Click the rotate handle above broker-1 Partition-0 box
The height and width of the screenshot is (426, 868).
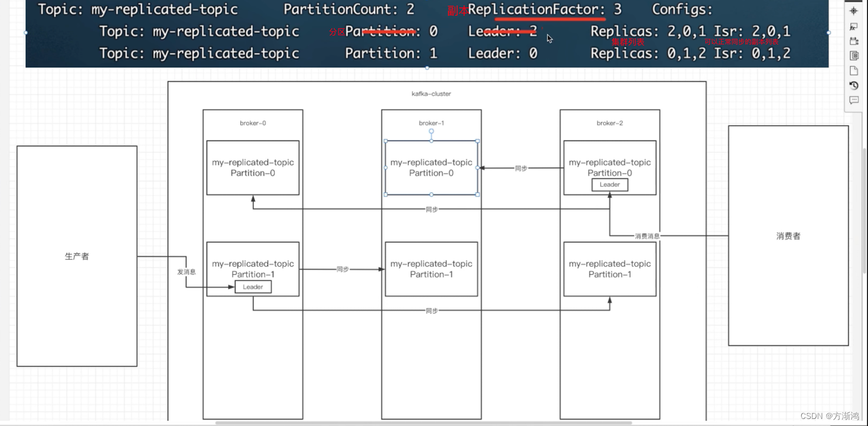tap(431, 131)
